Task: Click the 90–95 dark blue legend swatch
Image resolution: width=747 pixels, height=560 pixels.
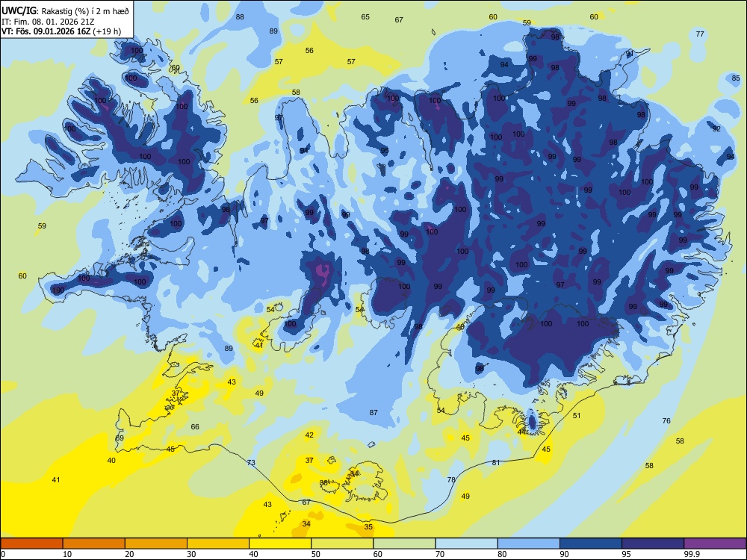Action: [x=591, y=544]
